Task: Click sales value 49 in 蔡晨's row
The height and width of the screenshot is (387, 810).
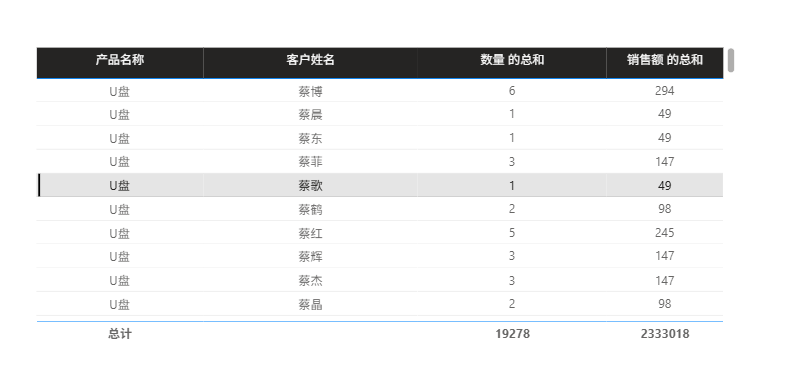Action: coord(665,114)
